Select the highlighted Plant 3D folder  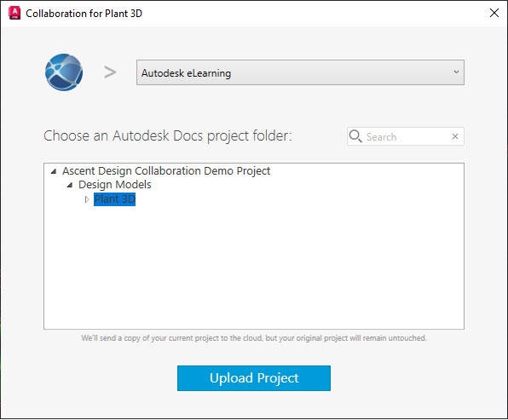point(114,198)
